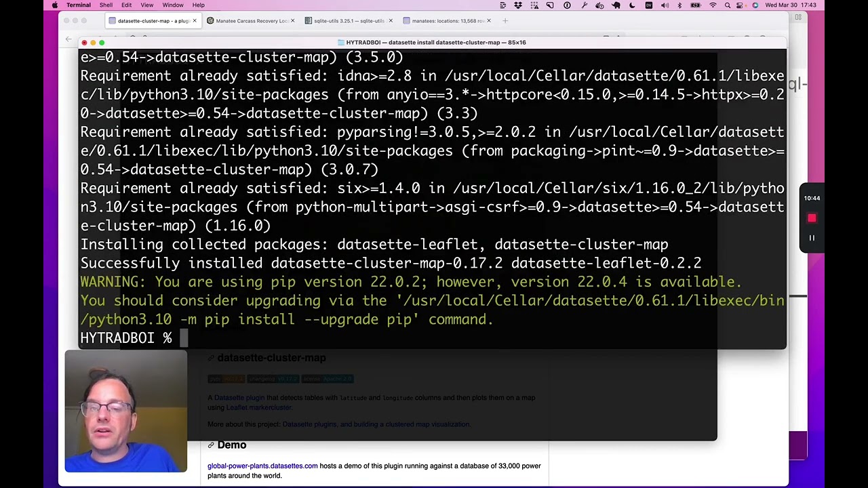
Task: Click the Demo heading anchor link icon
Action: 211,445
